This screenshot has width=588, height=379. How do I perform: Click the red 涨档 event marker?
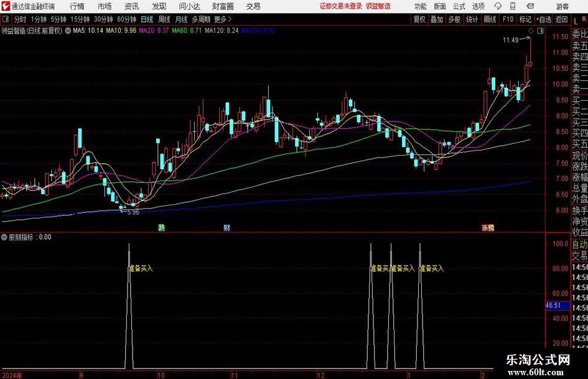(x=488, y=227)
